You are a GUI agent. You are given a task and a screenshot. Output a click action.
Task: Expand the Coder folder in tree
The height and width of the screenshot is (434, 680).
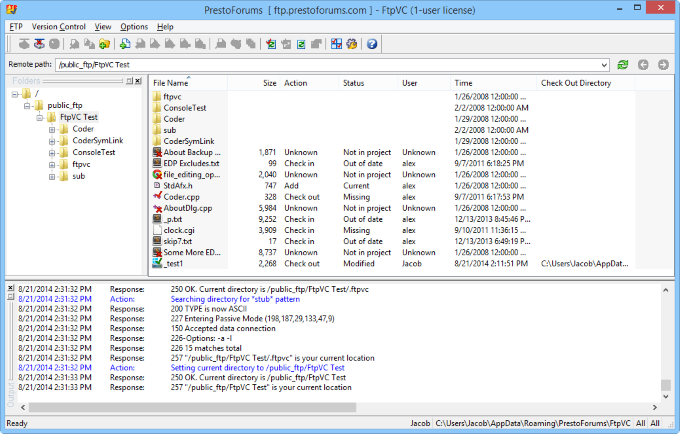(x=52, y=129)
